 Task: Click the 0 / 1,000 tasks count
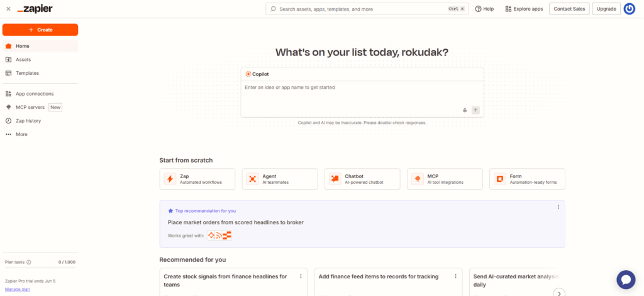pyautogui.click(x=67, y=262)
